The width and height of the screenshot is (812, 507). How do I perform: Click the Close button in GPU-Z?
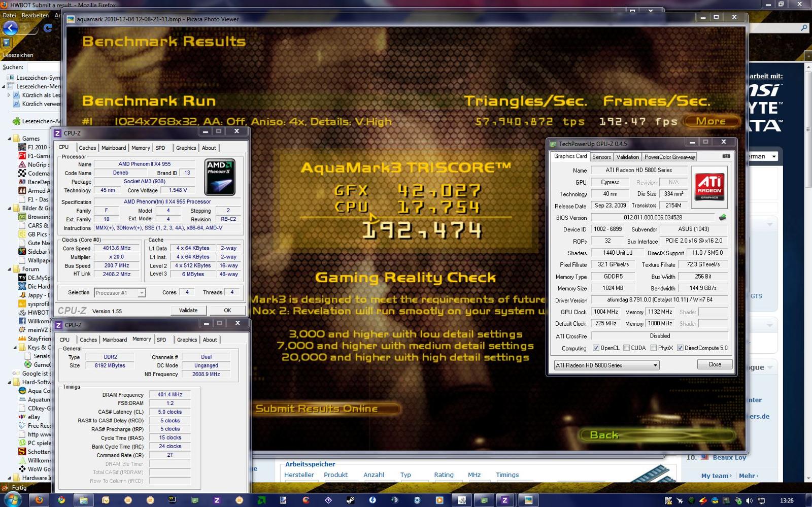715,364
